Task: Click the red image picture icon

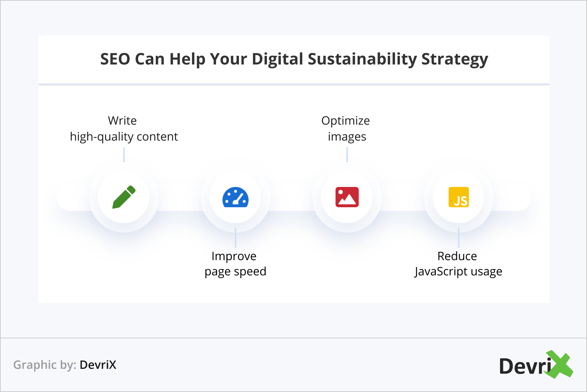Action: (347, 197)
